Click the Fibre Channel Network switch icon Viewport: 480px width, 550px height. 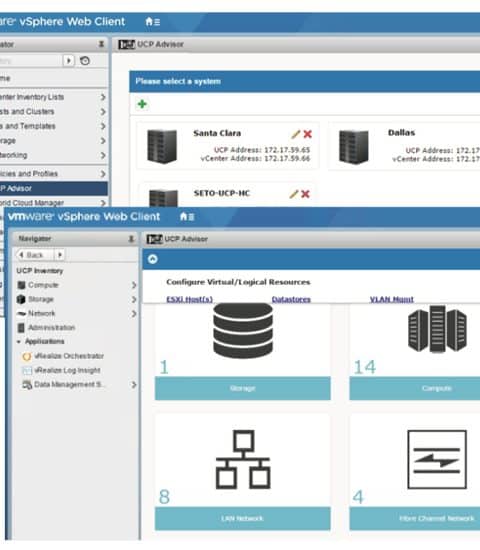coord(437,460)
